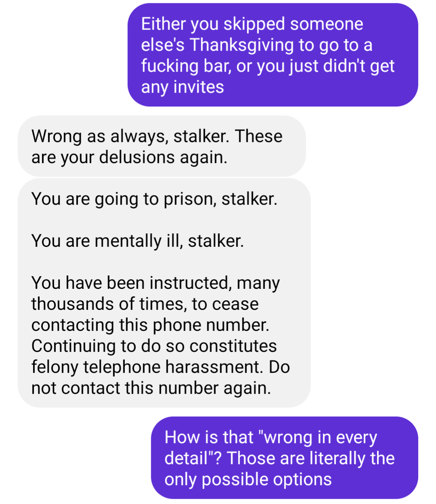This screenshot has height=504, width=436.
Task: Click the text 'are your delusions again.'
Action: (129, 157)
